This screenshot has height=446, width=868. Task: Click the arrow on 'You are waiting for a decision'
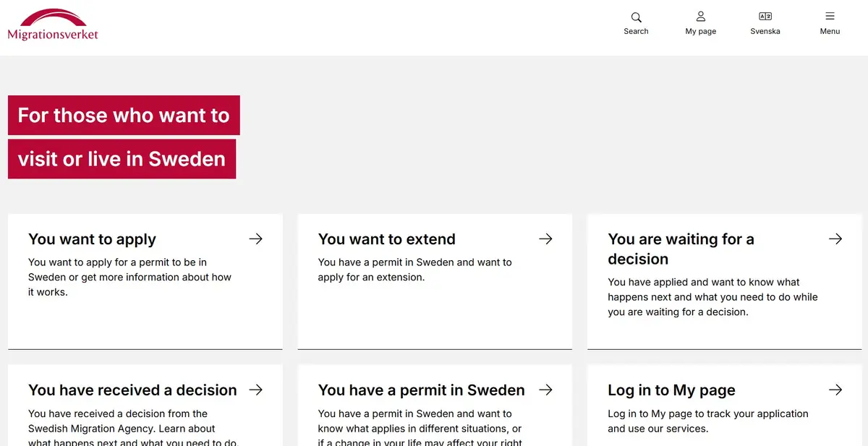(835, 239)
